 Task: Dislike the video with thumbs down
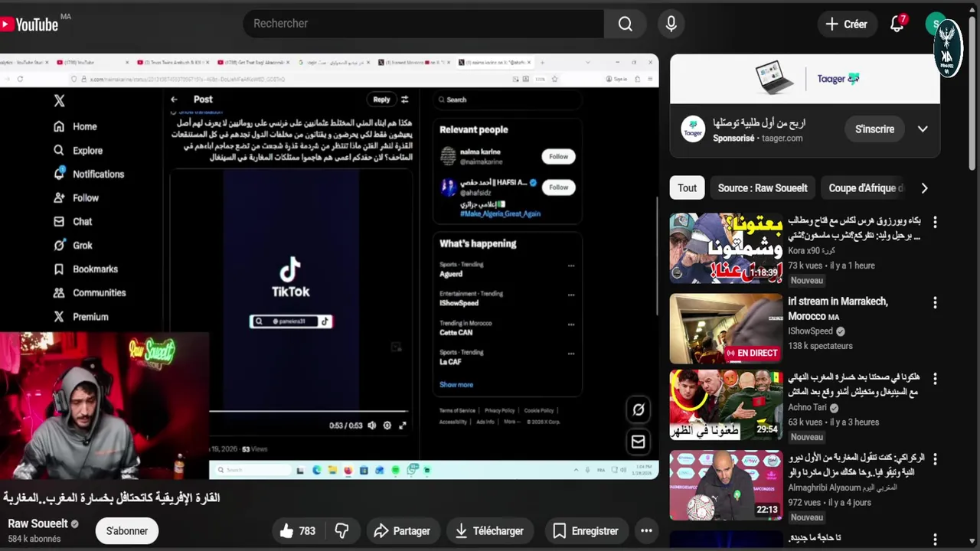tap(341, 530)
